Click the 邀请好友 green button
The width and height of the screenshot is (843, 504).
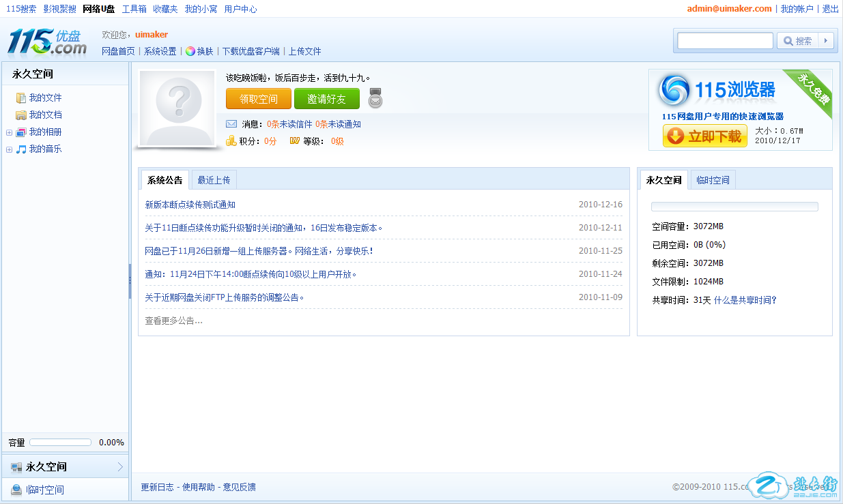(326, 99)
